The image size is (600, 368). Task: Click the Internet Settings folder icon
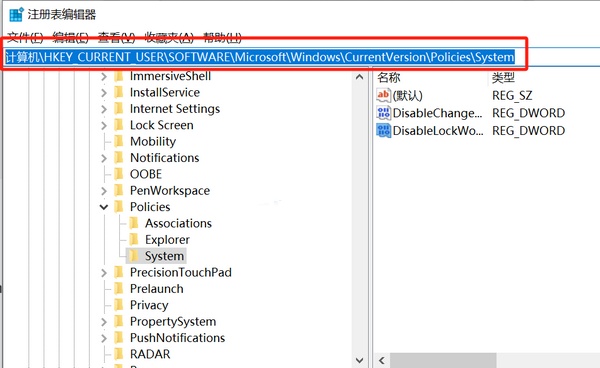pos(119,109)
